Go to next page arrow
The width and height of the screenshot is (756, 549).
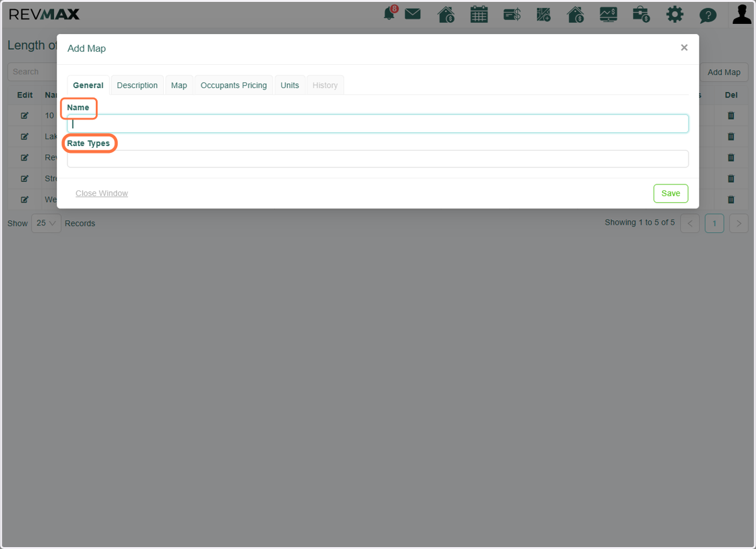739,224
